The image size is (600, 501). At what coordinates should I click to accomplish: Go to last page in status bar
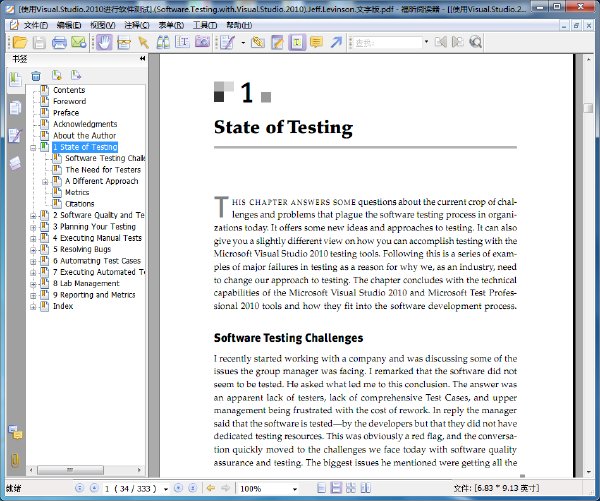coord(193,488)
